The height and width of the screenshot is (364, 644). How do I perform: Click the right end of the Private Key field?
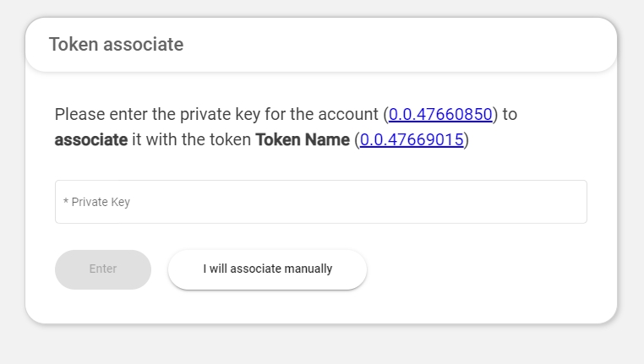tap(566, 202)
